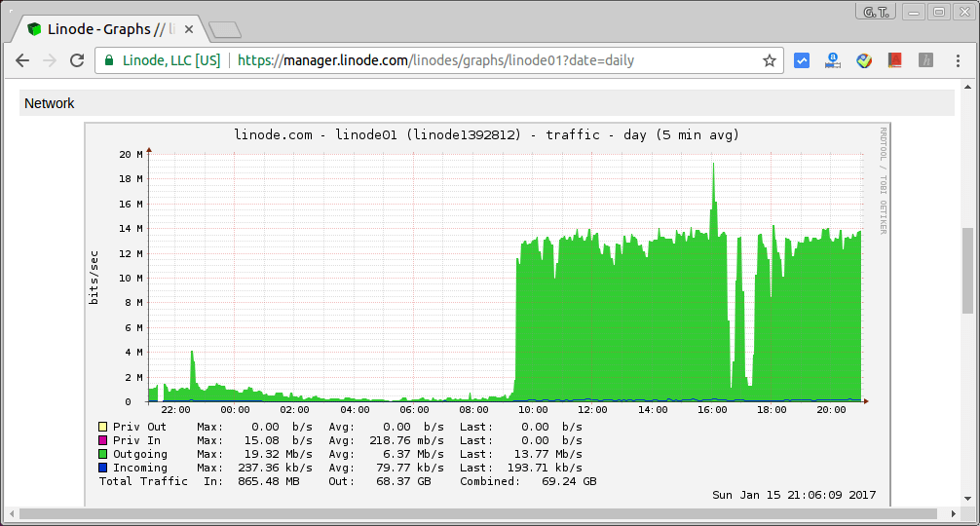Click the URL in the address bar
Image resolution: width=980 pixels, height=526 pixels.
pos(438,60)
